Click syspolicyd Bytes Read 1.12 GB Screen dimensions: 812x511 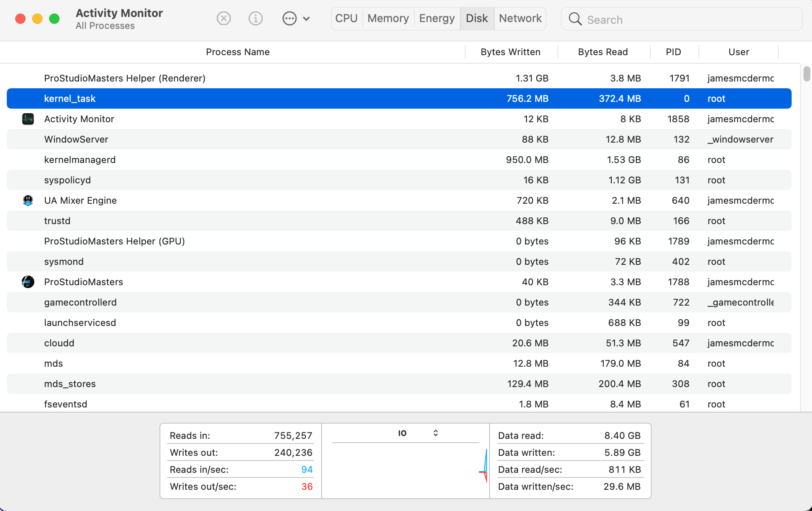(x=624, y=180)
